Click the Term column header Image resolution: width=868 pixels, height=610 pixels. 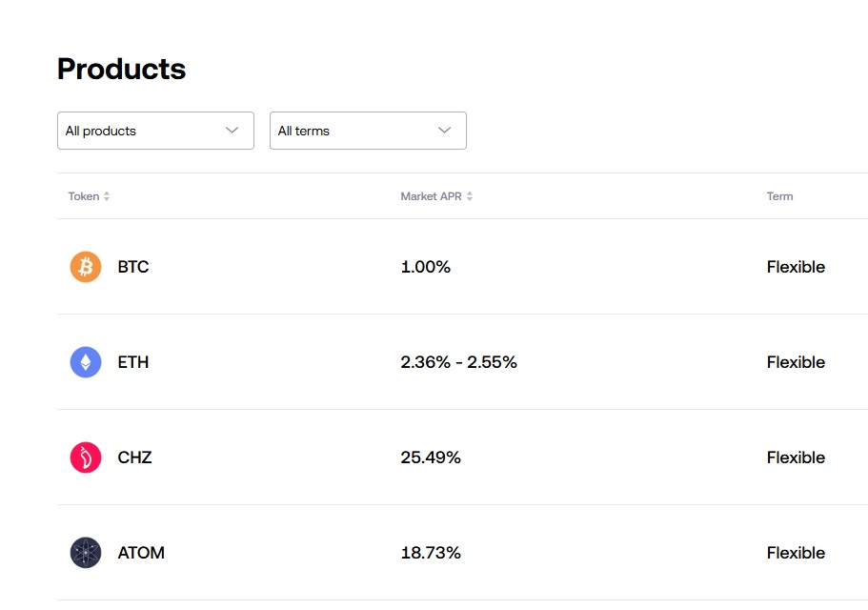779,196
